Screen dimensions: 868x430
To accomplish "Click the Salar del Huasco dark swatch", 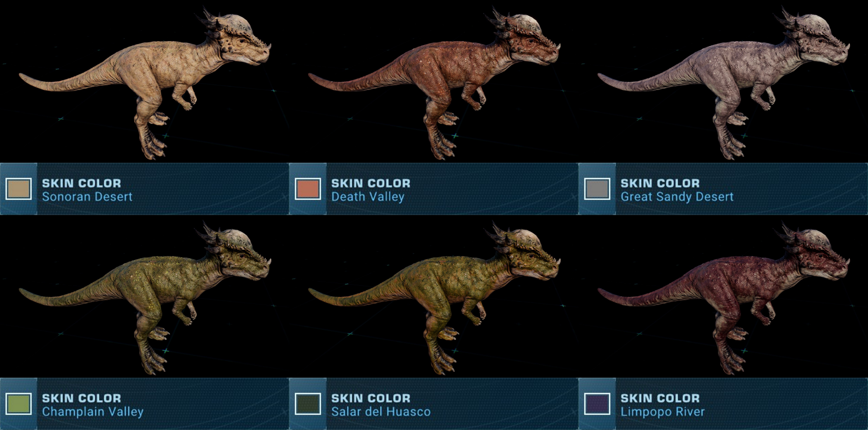I will 308,404.
